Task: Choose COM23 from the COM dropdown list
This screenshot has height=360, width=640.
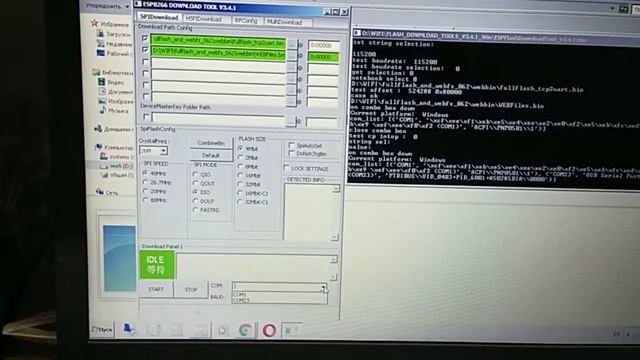Action: (279, 300)
